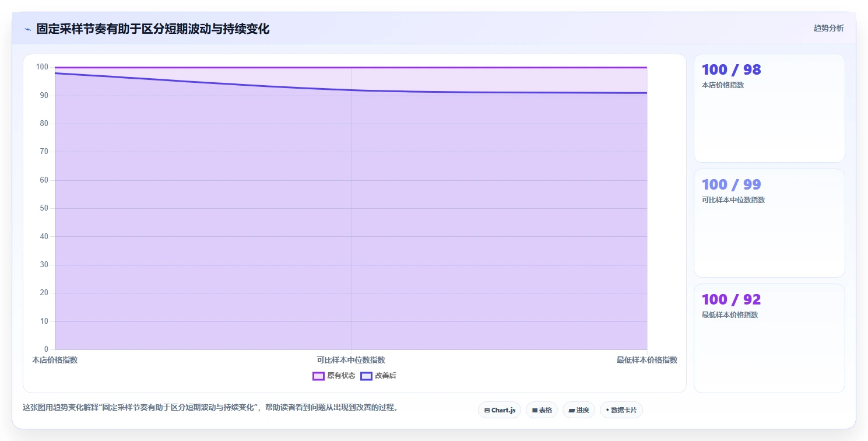
Task: Click the 数据卡片 tag icon
Action: pos(607,411)
